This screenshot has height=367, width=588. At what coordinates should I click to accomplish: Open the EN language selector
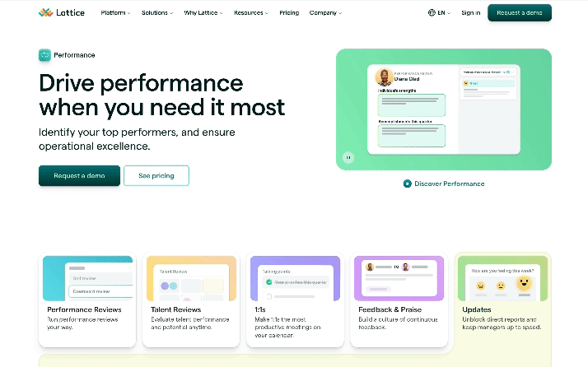pyautogui.click(x=439, y=12)
